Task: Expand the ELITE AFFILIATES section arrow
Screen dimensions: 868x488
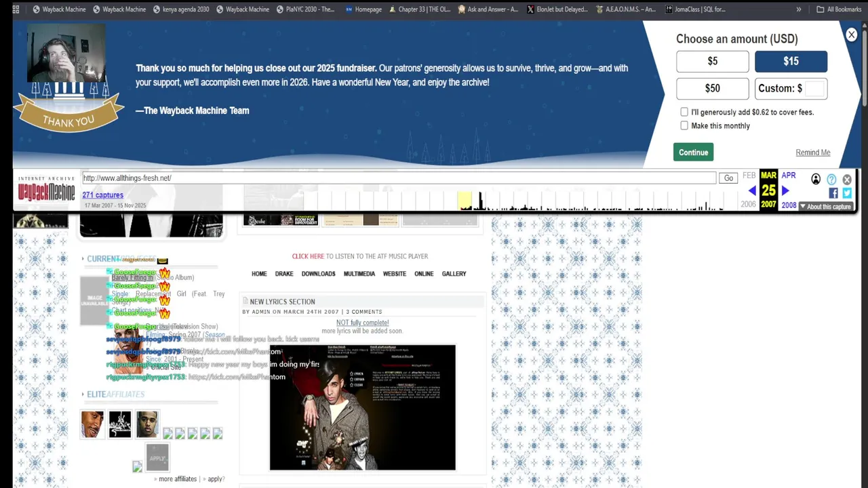Action: pyautogui.click(x=83, y=394)
